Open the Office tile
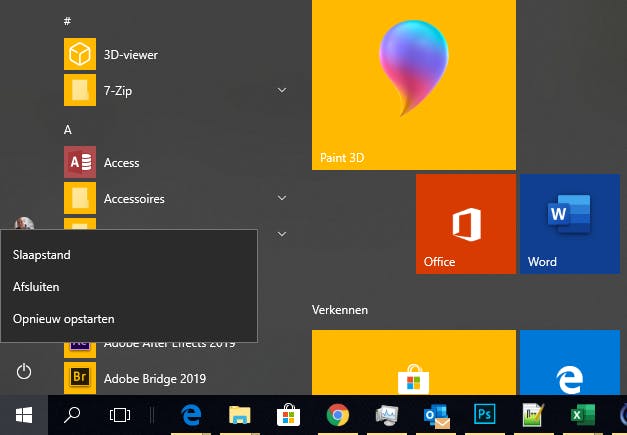The width and height of the screenshot is (627, 435). coord(466,224)
